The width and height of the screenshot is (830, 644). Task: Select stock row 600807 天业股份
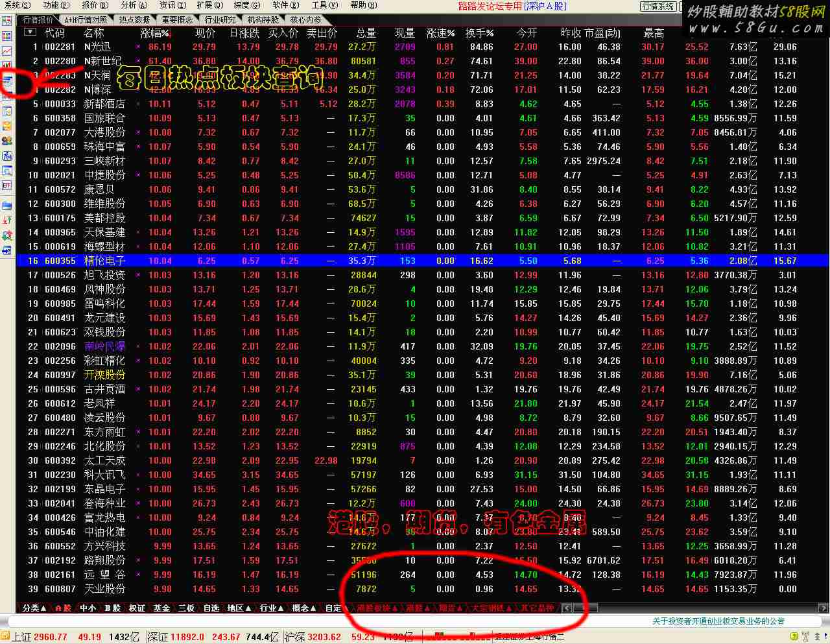point(423,589)
